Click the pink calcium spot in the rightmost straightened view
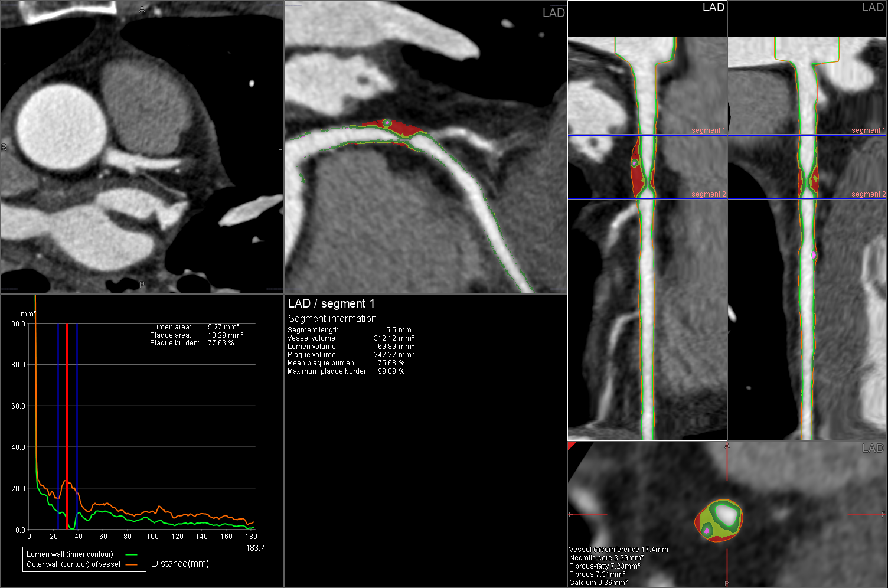Screen dimensions: 888x588 pyautogui.click(x=814, y=255)
